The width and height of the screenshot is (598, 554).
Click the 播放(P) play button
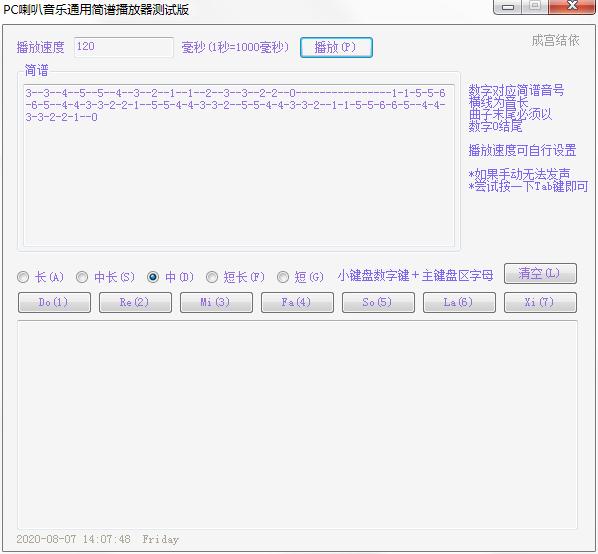click(x=336, y=47)
